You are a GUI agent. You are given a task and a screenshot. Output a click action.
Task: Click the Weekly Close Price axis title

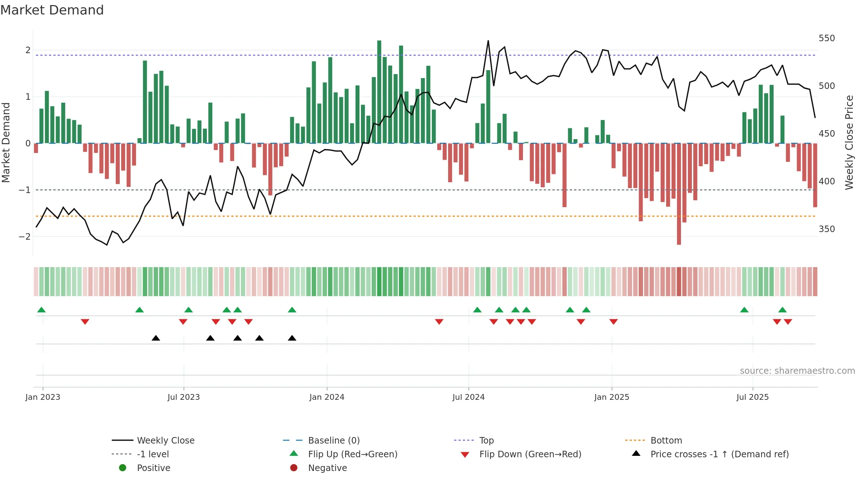pyautogui.click(x=849, y=142)
